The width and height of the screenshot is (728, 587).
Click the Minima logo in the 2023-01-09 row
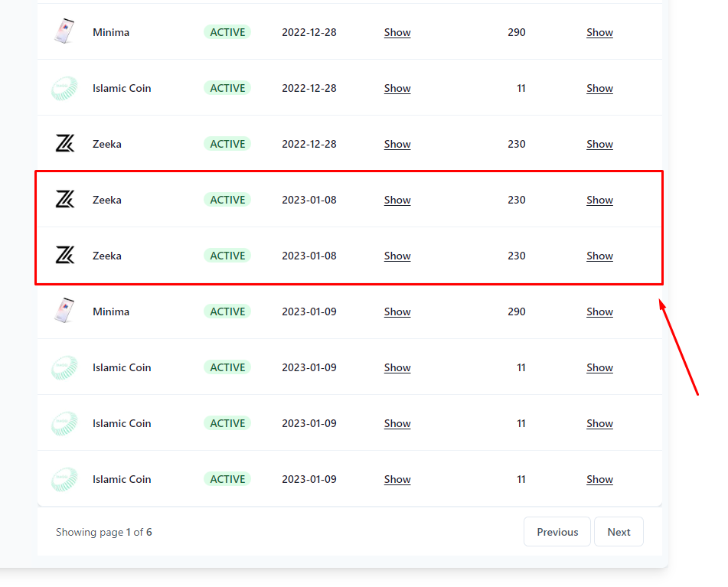64,311
